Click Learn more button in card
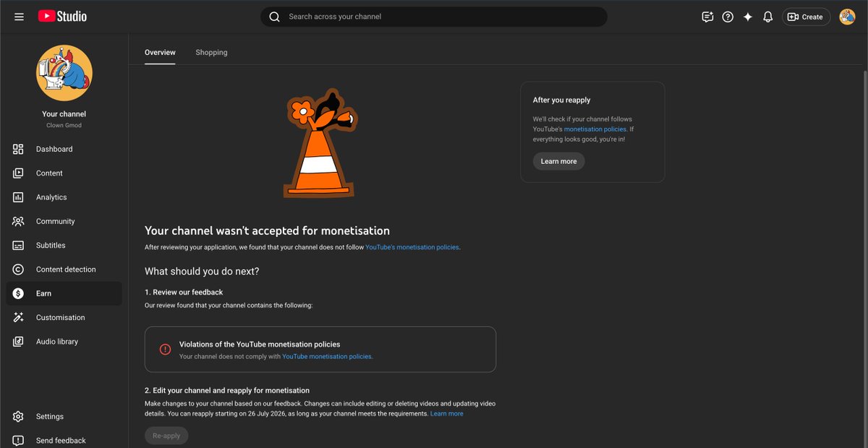868x448 pixels. click(x=558, y=161)
